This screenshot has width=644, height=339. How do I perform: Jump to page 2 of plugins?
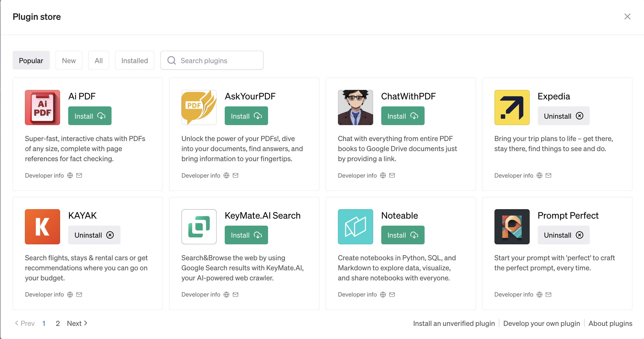pyautogui.click(x=58, y=323)
